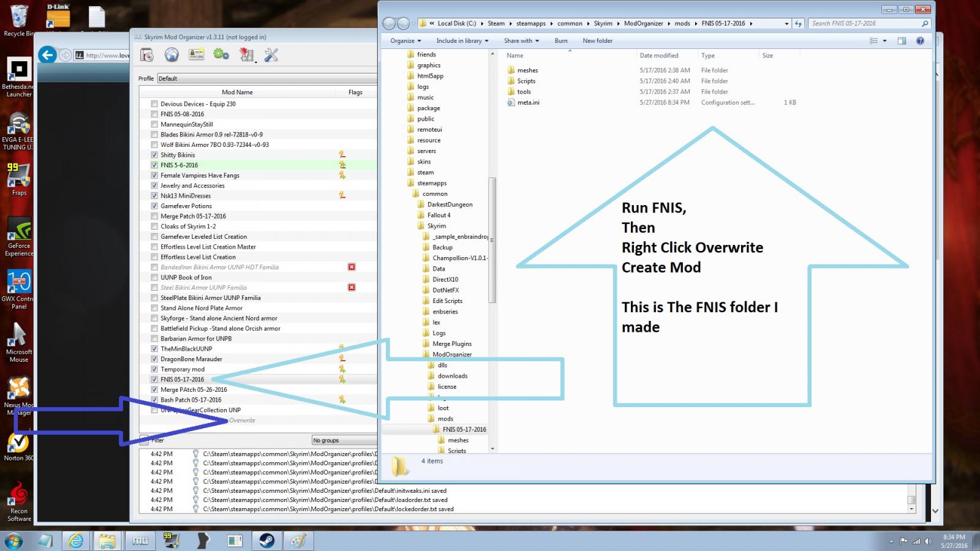Image resolution: width=980 pixels, height=551 pixels.
Task: Click the Skyrim segment in address bar
Action: pos(603,23)
